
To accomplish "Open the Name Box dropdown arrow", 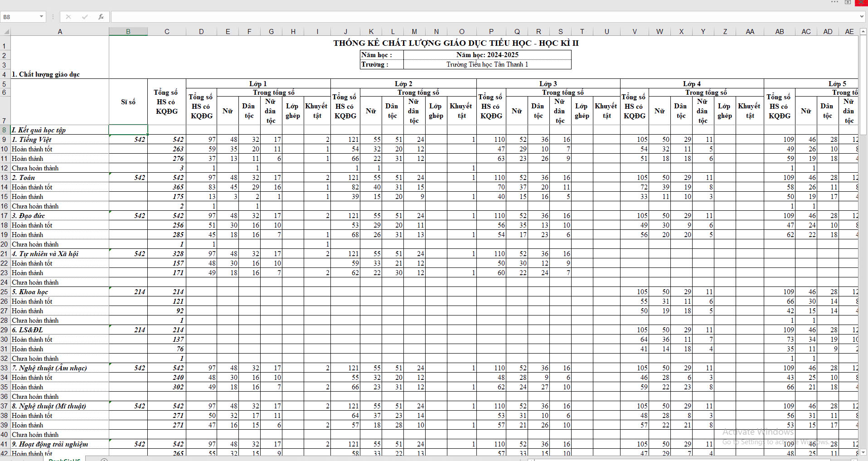I will 41,17.
